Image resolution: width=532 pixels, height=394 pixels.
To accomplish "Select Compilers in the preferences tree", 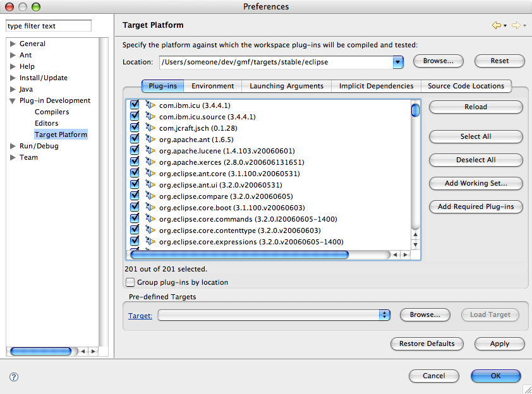I will 52,112.
